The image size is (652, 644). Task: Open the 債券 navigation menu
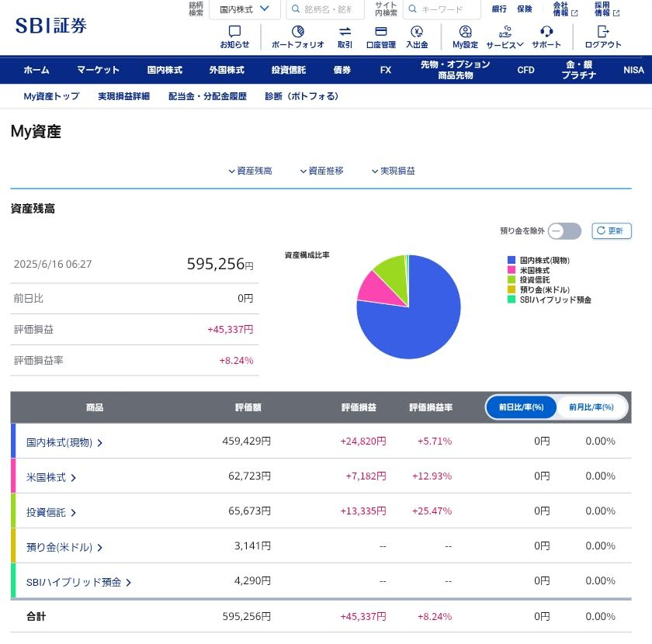point(342,70)
